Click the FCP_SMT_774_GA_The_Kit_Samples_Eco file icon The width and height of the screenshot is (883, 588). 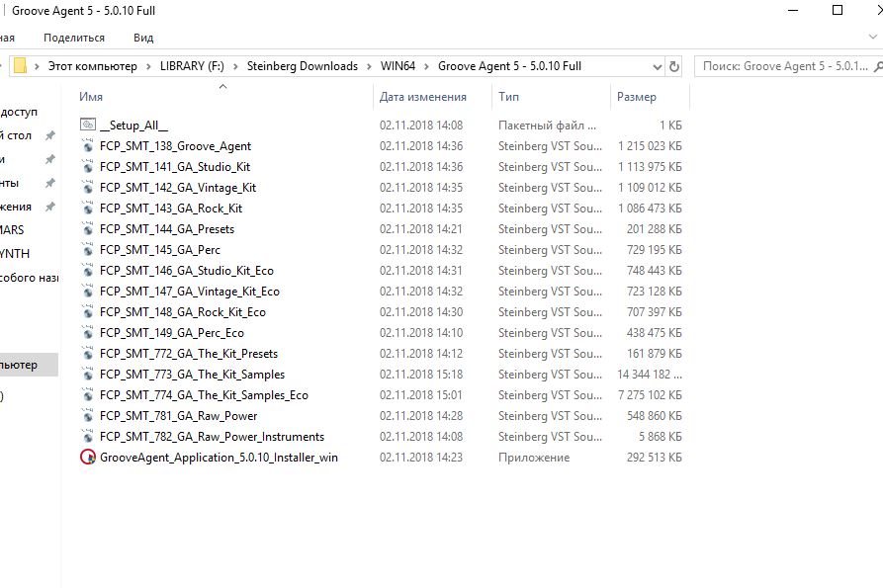(88, 395)
